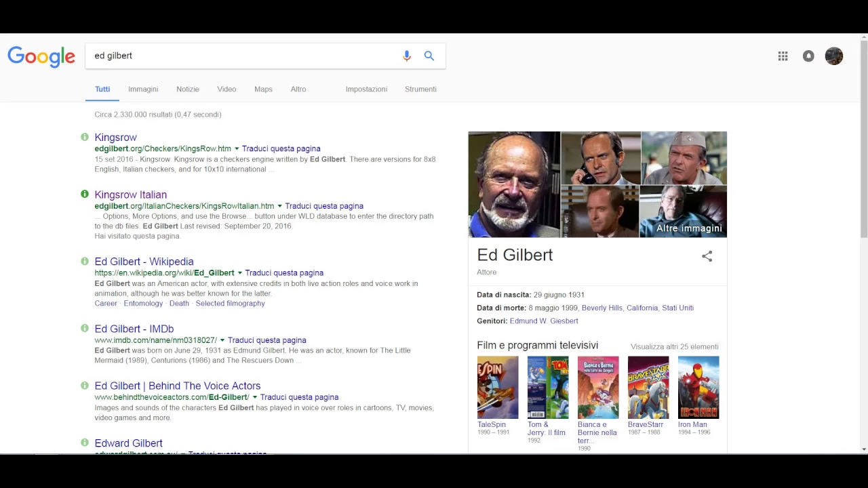
Task: Switch to the Immagini tab
Action: [143, 89]
